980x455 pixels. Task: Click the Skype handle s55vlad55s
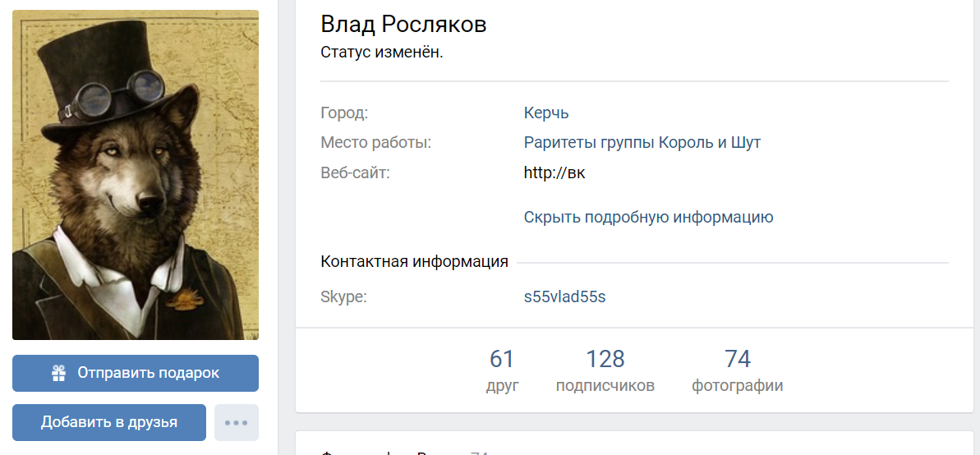point(564,296)
